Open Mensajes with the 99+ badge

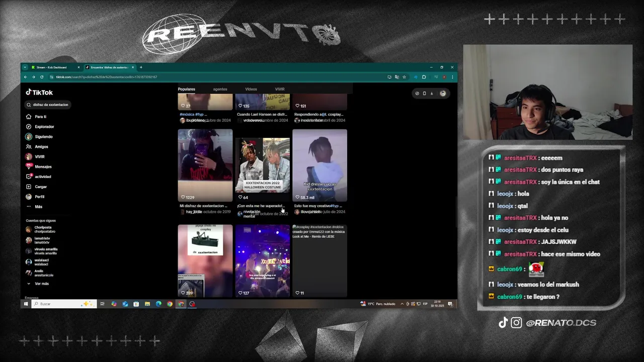coord(39,166)
